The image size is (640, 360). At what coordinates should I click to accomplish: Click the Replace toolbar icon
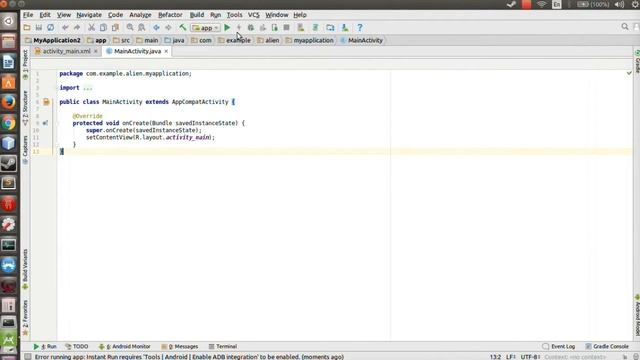click(142, 28)
